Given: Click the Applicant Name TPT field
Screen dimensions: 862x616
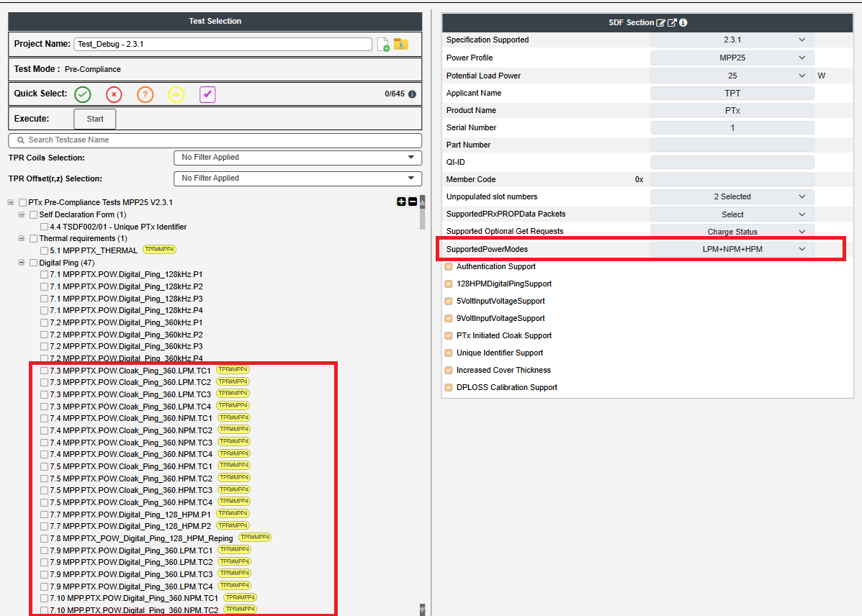Looking at the screenshot, I should coord(732,94).
